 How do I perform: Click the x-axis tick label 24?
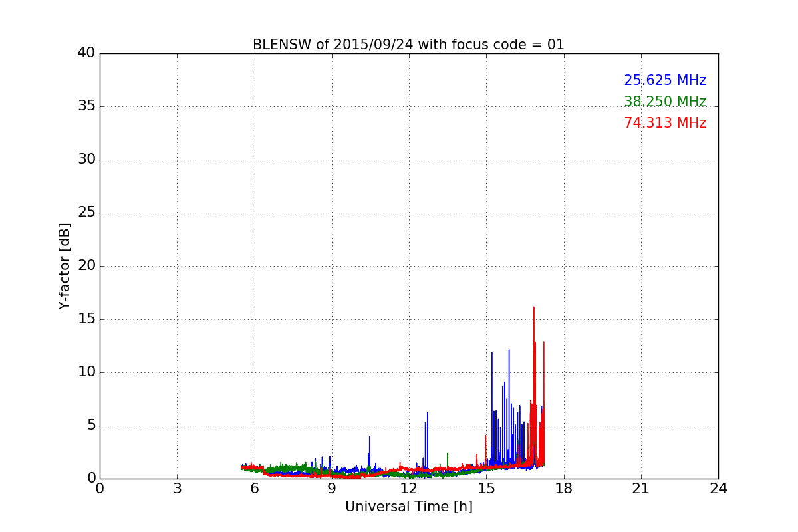[x=718, y=489]
